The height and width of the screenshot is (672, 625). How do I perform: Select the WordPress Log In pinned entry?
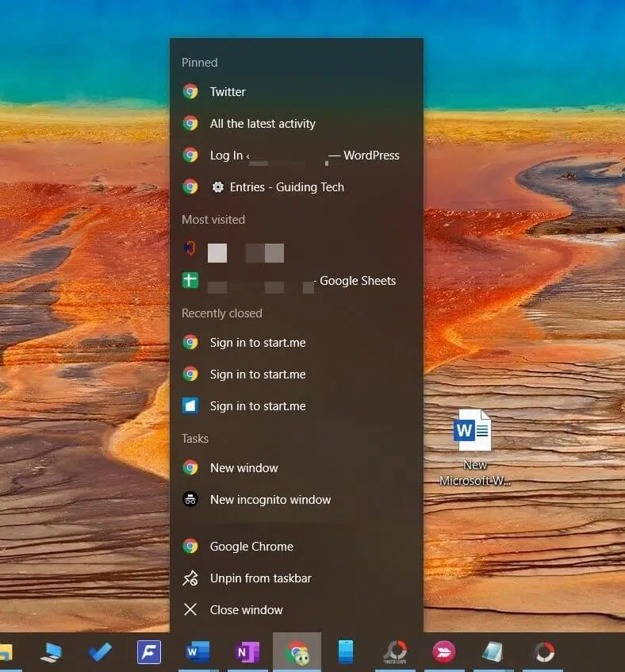297,156
